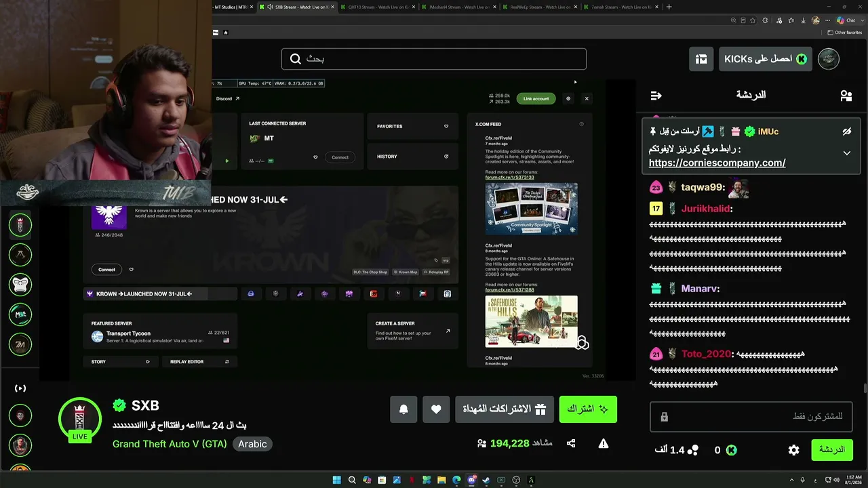This screenshot has height=488, width=868.
Task: Click the FiveM settings gear next to Link account
Action: click(x=568, y=98)
